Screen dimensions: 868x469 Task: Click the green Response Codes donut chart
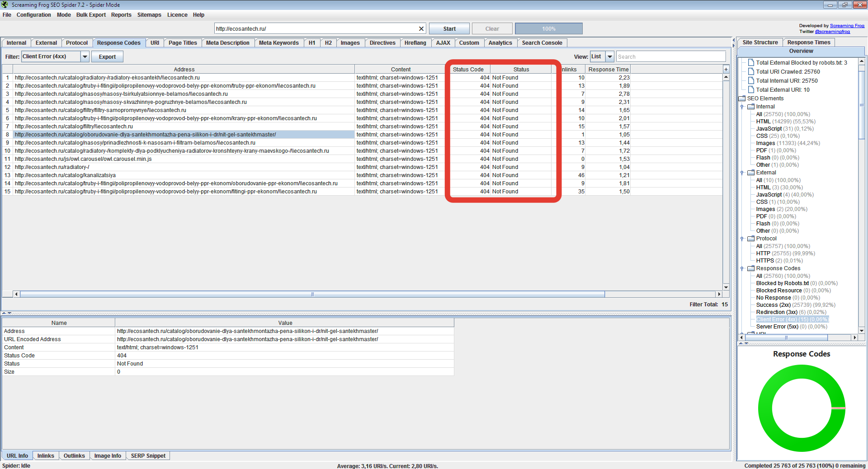coord(802,408)
